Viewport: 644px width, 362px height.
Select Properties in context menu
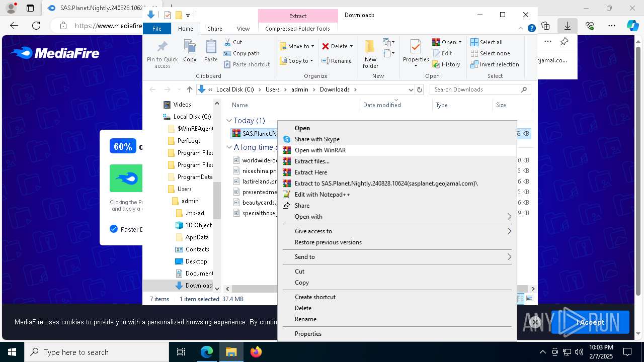397,334
